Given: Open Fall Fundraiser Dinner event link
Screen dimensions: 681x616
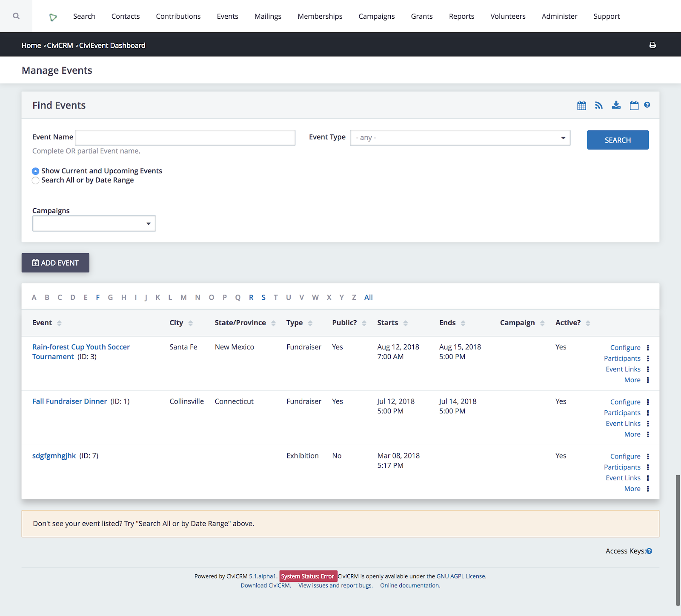Looking at the screenshot, I should [70, 401].
